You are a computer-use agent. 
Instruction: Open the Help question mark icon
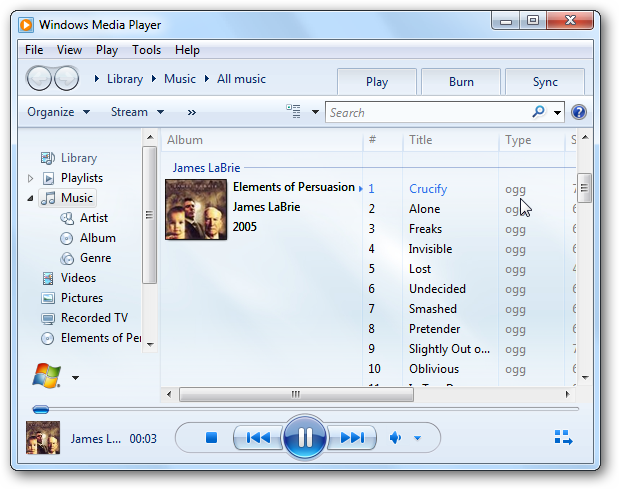(578, 112)
